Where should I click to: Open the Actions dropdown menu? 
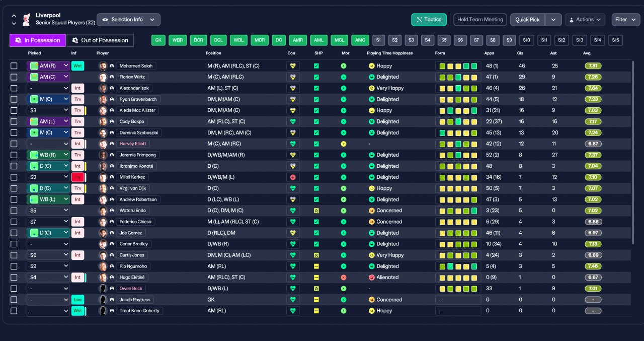click(585, 20)
